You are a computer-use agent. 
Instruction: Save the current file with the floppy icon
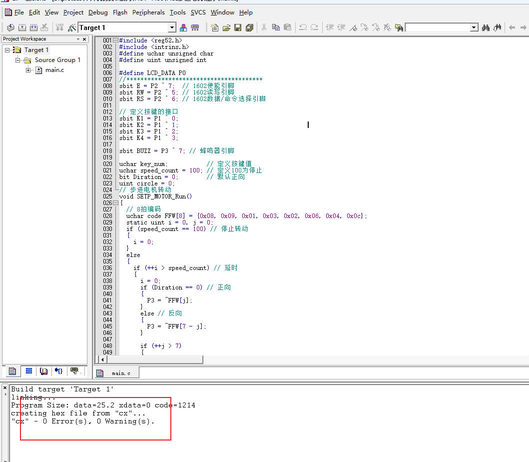click(x=238, y=28)
